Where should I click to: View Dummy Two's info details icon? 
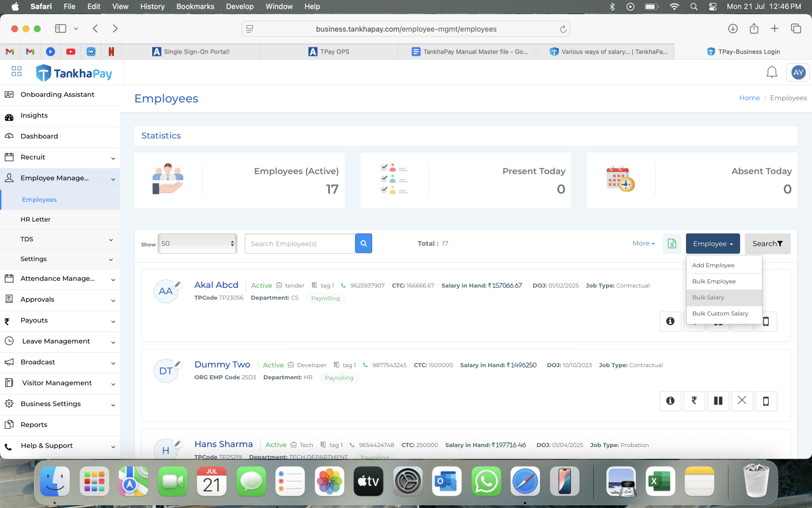click(670, 401)
